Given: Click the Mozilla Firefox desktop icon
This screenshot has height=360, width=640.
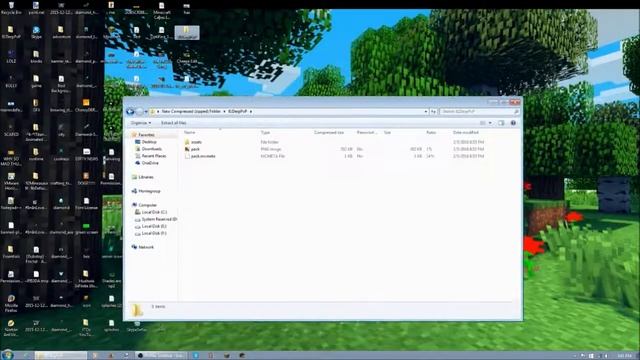Looking at the screenshot, I should [x=11, y=304].
